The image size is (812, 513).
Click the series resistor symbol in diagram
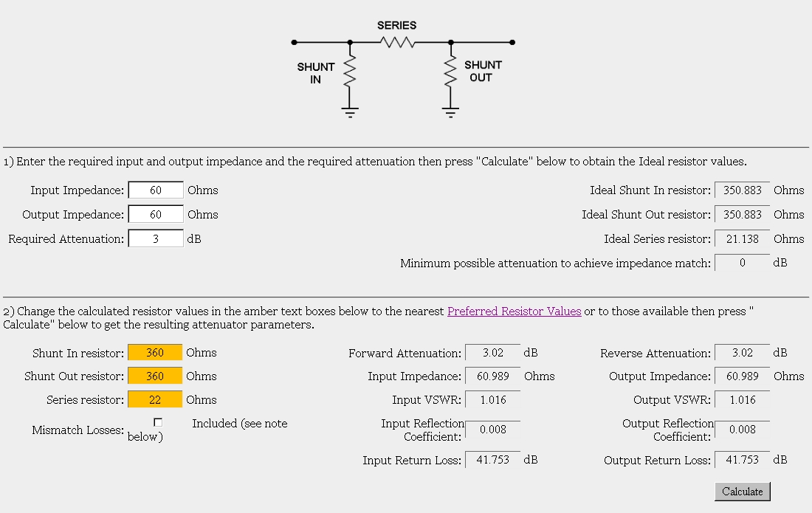[397, 42]
